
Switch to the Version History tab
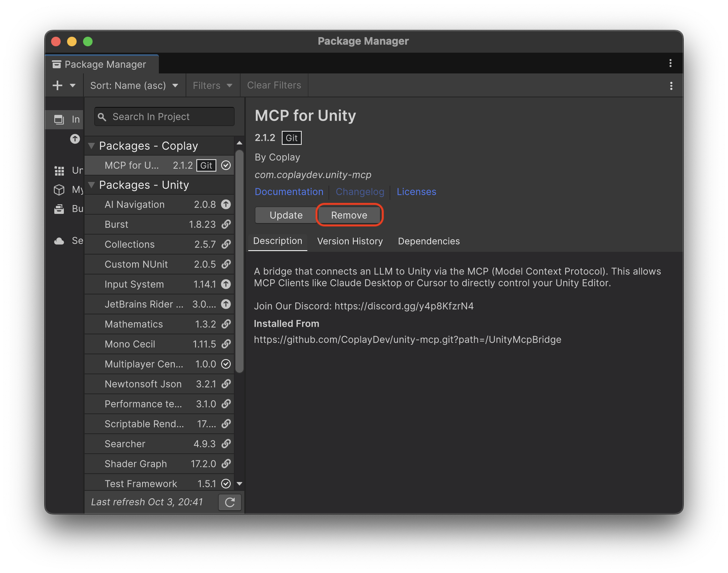click(350, 241)
